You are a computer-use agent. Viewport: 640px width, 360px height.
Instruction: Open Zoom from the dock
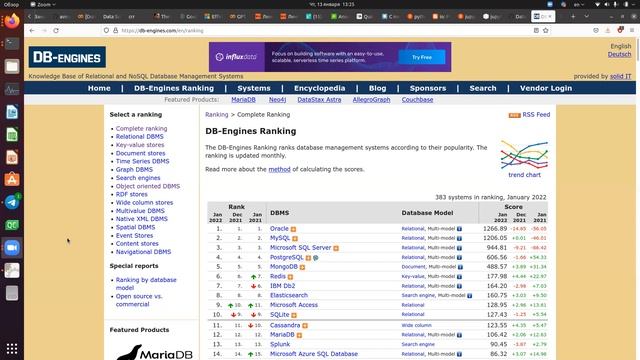point(12,248)
